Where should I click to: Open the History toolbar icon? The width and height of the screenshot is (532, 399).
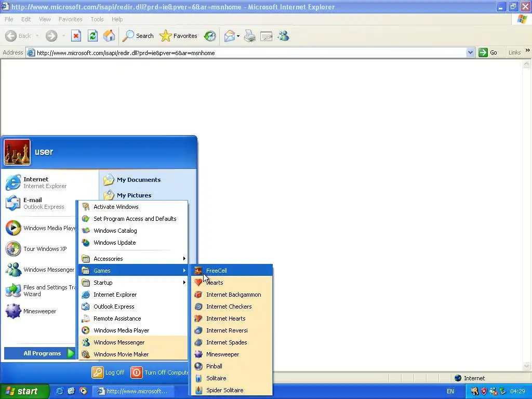[210, 36]
